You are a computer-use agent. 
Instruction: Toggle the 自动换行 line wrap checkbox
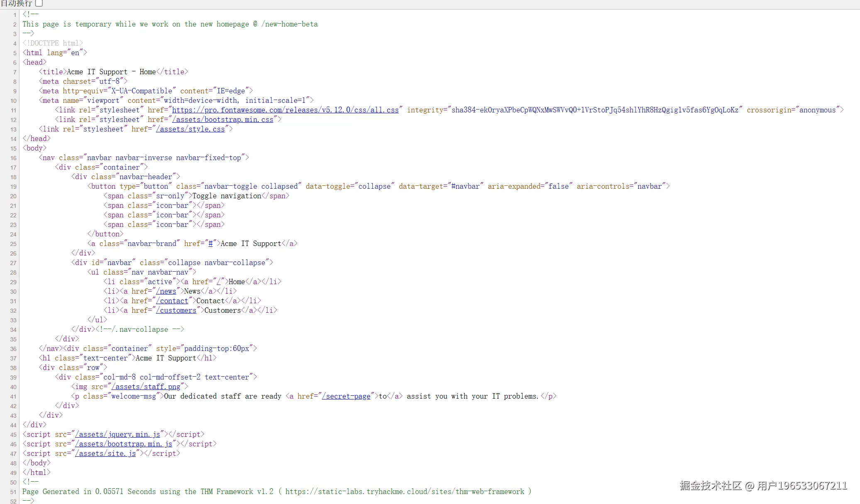click(x=39, y=3)
